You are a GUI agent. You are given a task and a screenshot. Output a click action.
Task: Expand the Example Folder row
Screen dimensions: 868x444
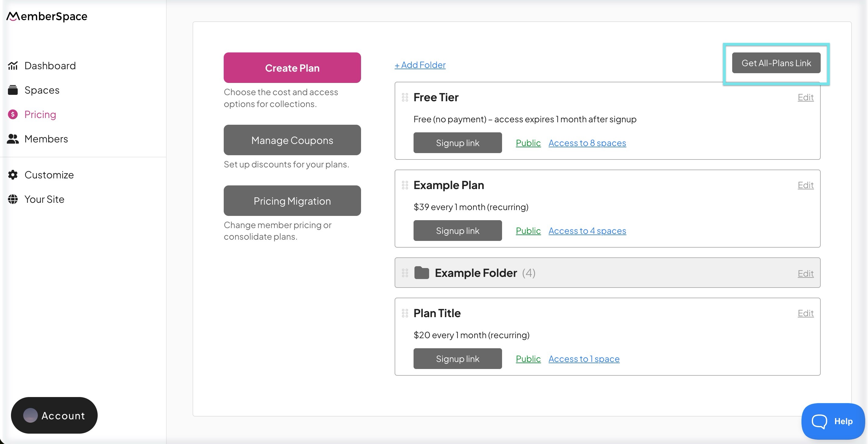point(476,273)
